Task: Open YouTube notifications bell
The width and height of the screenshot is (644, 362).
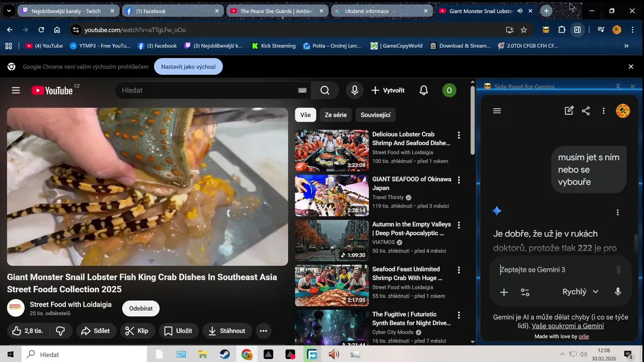Action: click(x=424, y=90)
